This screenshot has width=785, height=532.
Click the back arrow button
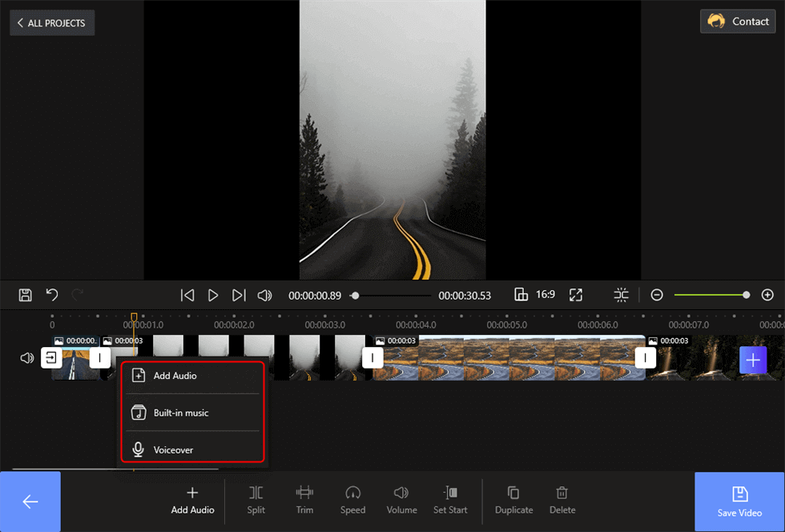click(x=30, y=502)
